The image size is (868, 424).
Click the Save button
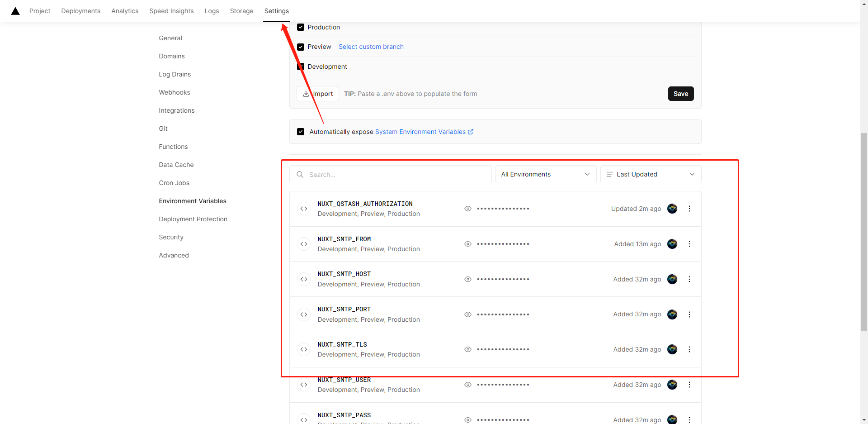pyautogui.click(x=680, y=94)
